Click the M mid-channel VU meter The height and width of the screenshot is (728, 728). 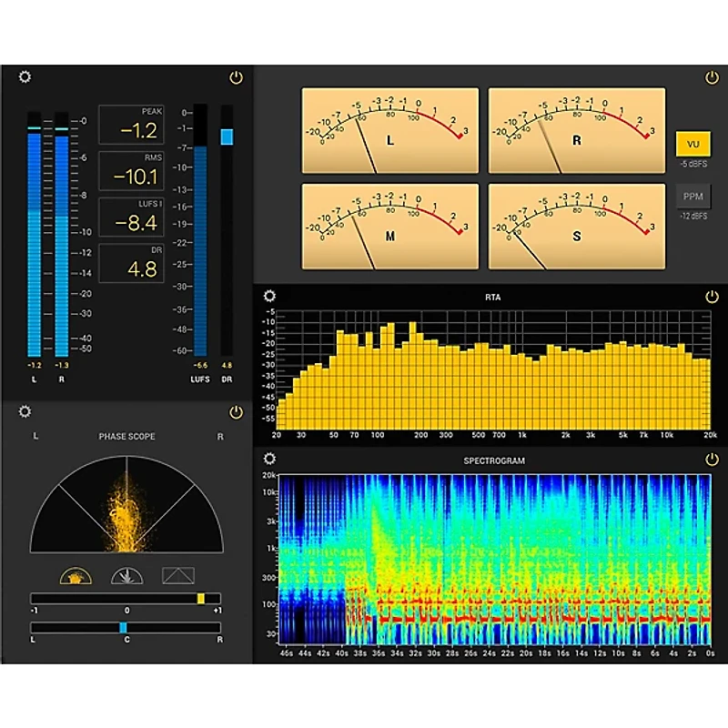(x=389, y=227)
